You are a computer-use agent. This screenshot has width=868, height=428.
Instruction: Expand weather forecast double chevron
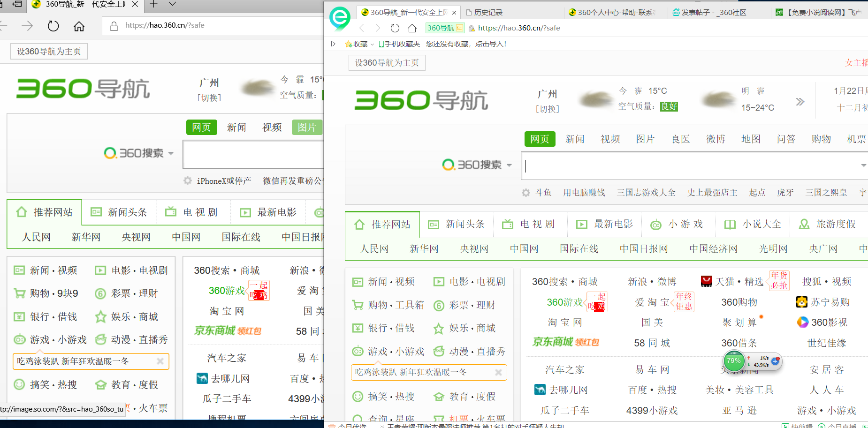tap(800, 102)
